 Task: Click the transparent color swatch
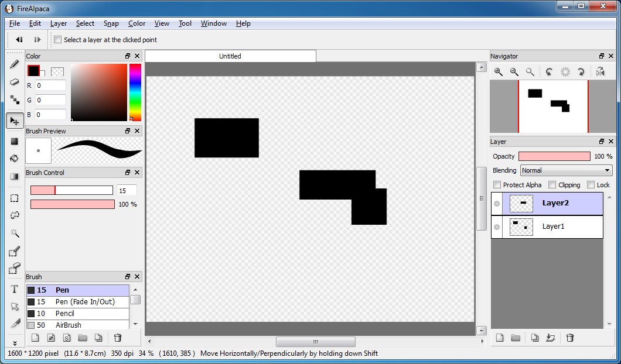tap(57, 71)
